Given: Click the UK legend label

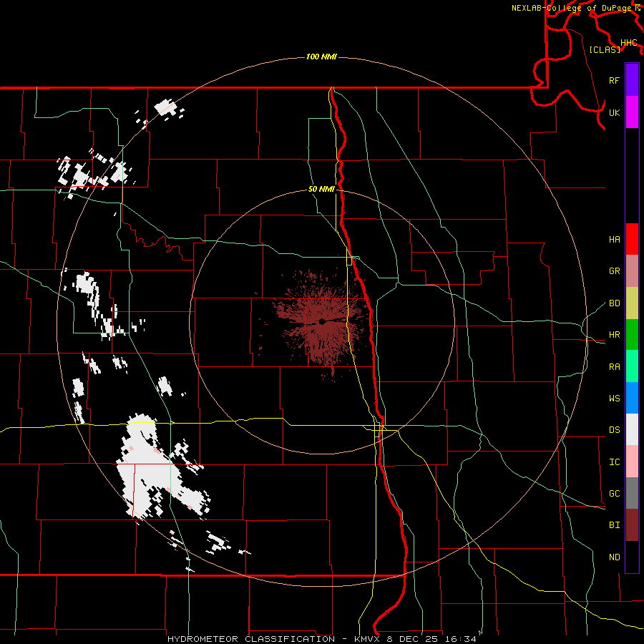Looking at the screenshot, I should 614,112.
